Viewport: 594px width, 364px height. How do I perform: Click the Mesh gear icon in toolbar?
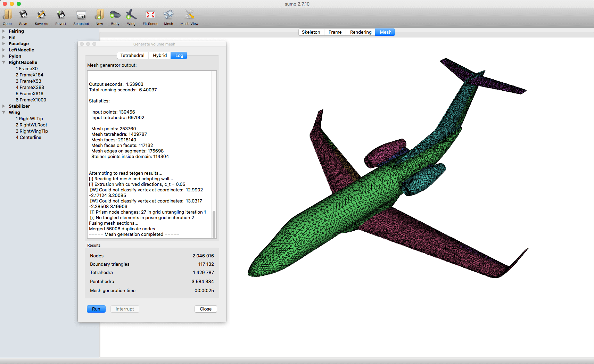click(168, 15)
